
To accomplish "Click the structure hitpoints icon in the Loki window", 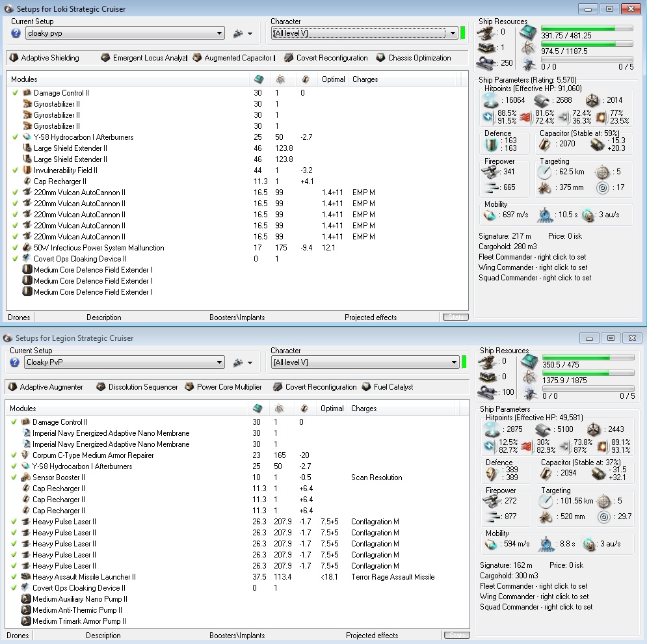I will coord(592,100).
